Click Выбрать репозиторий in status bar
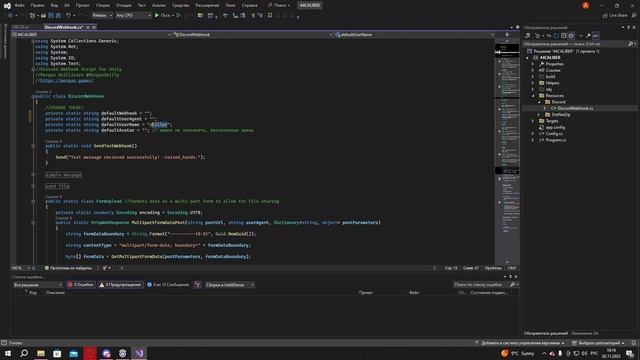The width and height of the screenshot is (640, 360). pos(598,343)
